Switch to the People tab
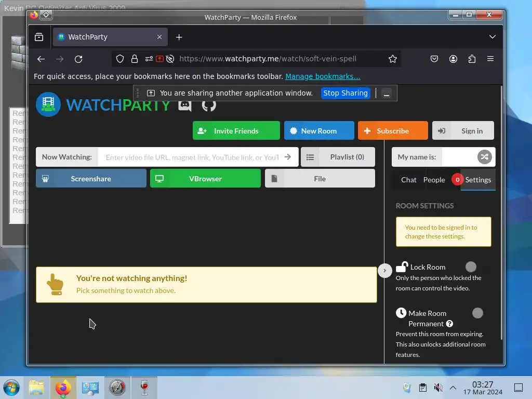Viewport: 532px width, 399px height. tap(434, 180)
